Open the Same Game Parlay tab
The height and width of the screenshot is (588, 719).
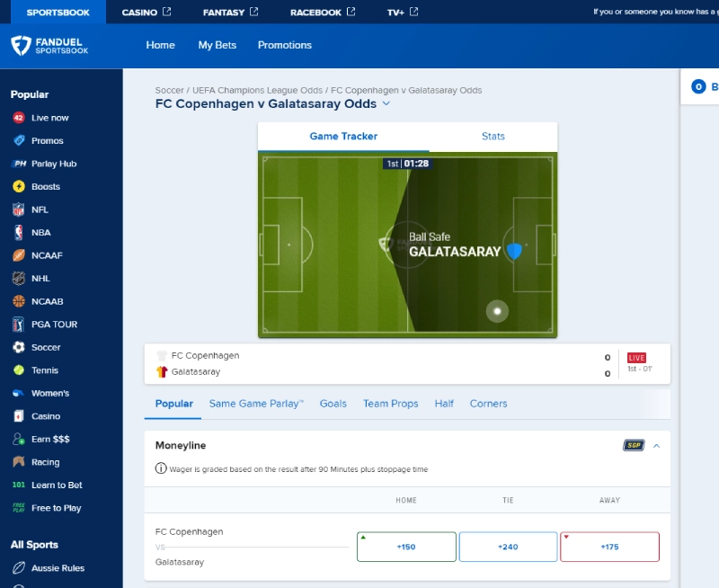click(256, 404)
